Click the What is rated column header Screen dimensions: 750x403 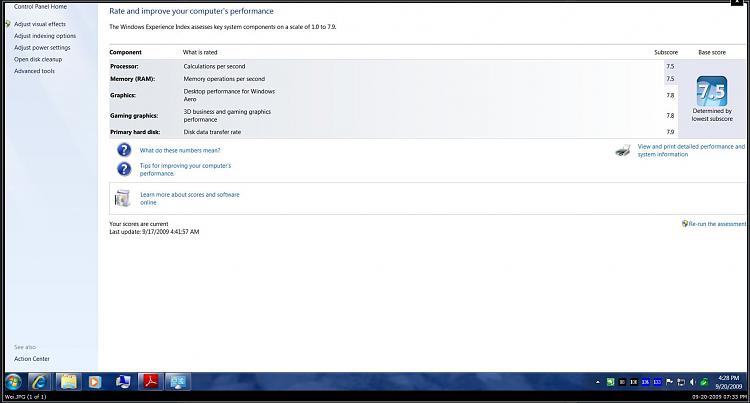(200, 52)
